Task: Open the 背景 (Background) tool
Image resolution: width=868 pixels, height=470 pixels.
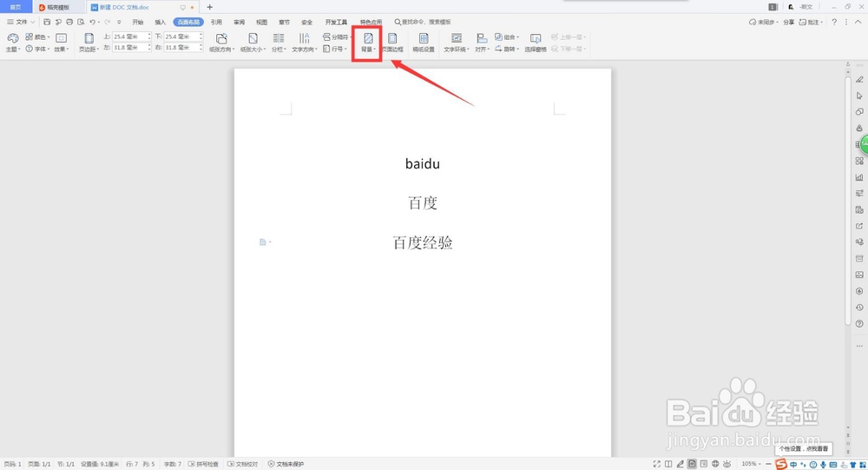Action: point(367,42)
